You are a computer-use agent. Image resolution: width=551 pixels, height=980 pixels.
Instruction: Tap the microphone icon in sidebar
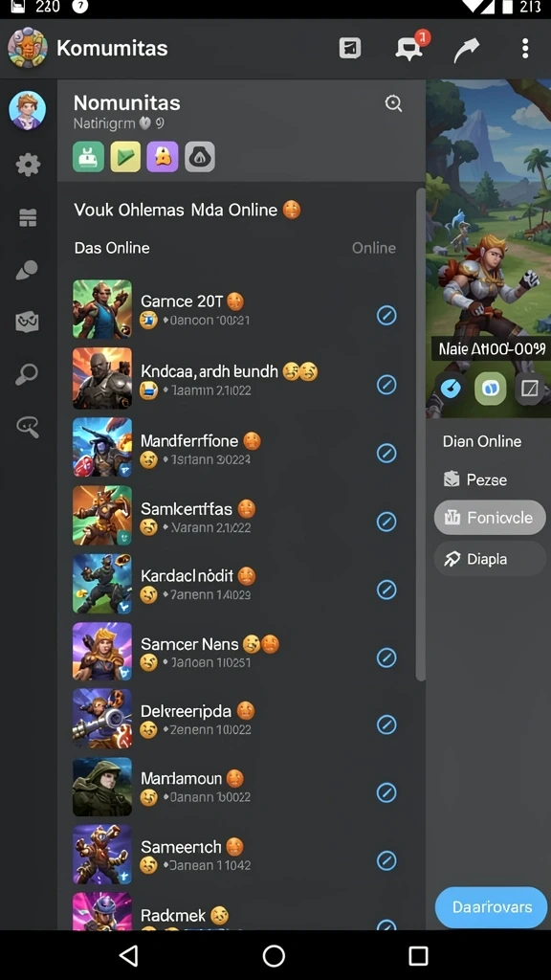coord(27,270)
